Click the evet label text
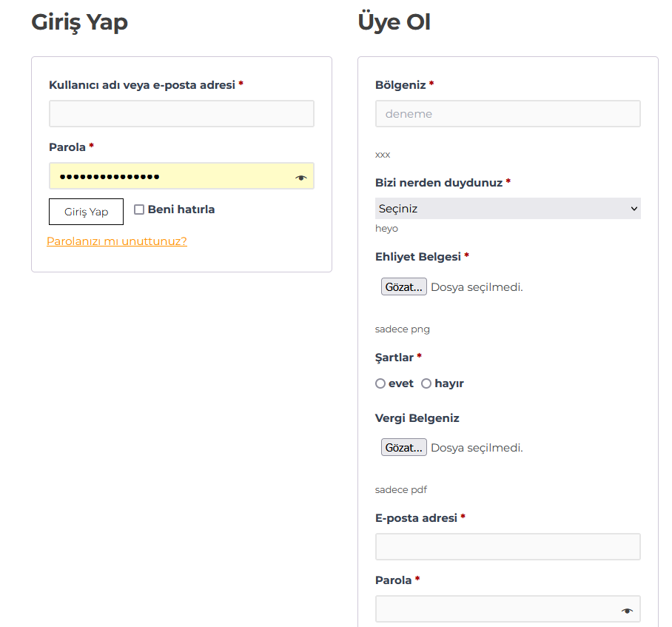This screenshot has width=672, height=627. (x=401, y=383)
